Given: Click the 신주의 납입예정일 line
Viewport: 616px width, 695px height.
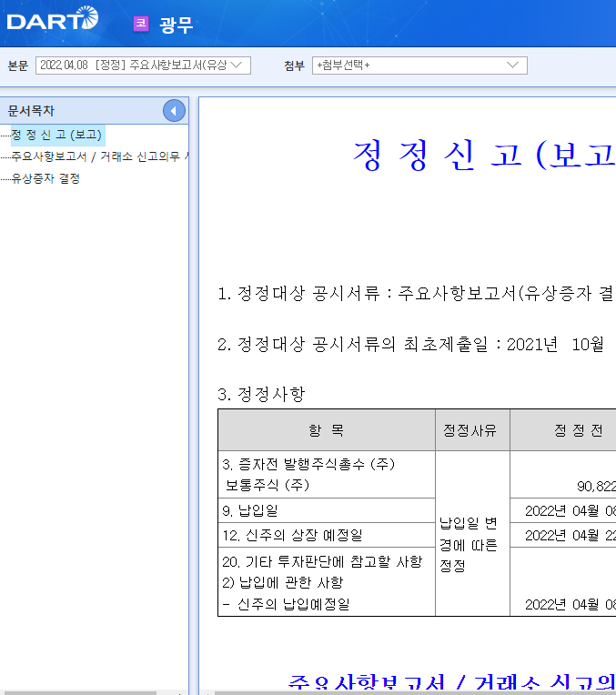Looking at the screenshot, I should click(x=286, y=604).
